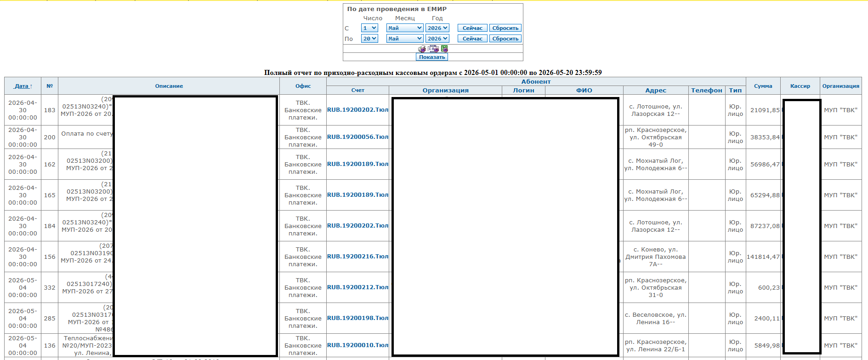
Task: Open the start month dropdown showing Май
Action: 405,28
